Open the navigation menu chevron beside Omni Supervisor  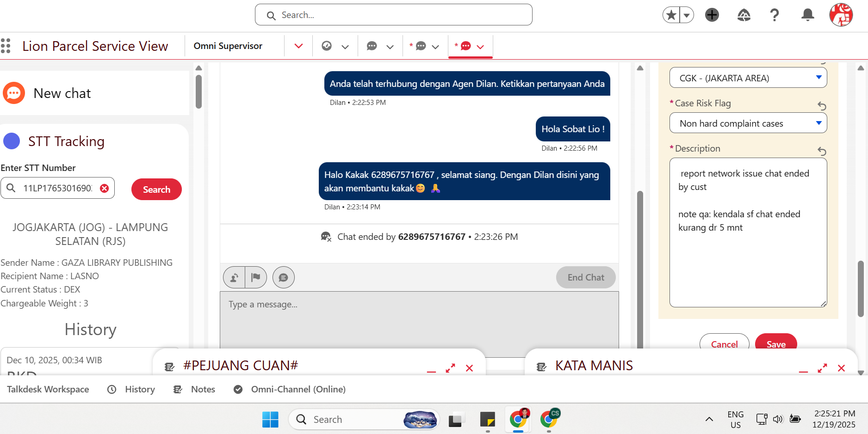click(298, 46)
